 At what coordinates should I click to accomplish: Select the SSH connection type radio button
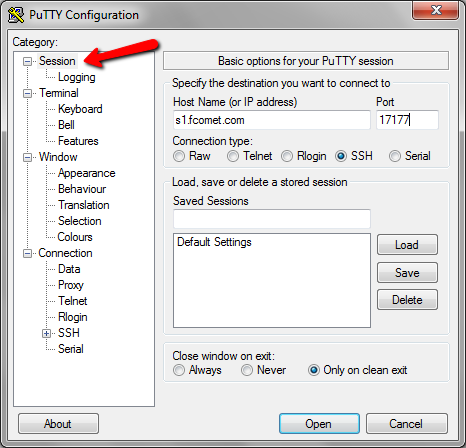pyautogui.click(x=340, y=156)
